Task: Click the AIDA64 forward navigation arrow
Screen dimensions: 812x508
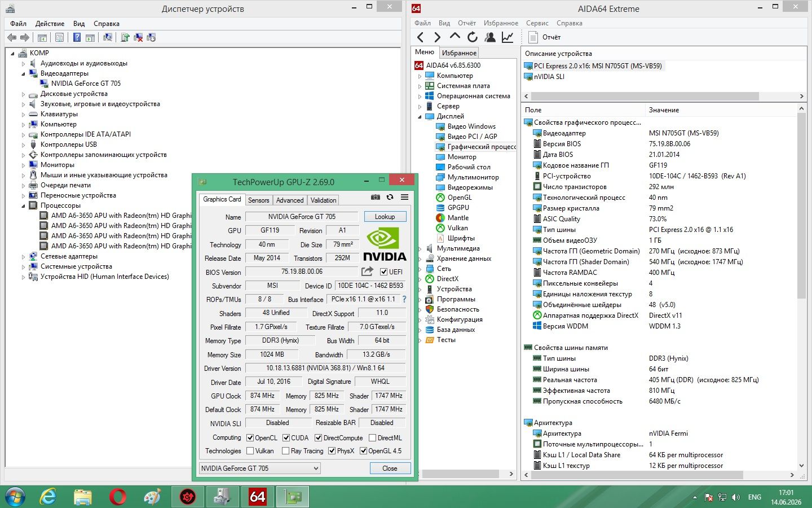Action: [437, 37]
